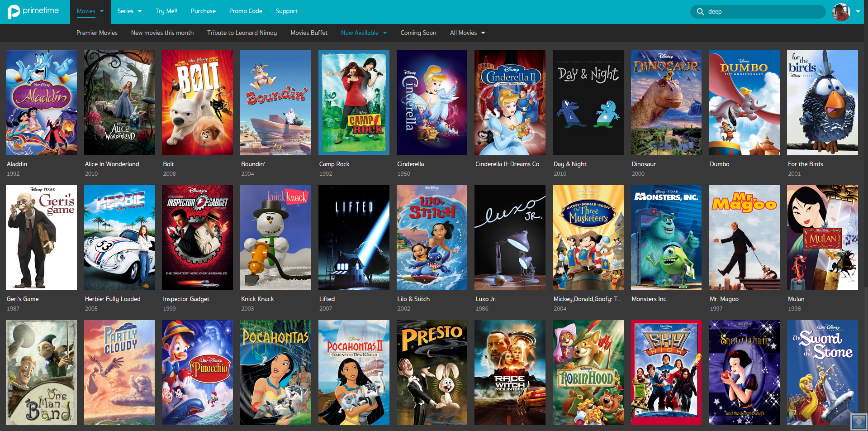This screenshot has width=868, height=431.
Task: Open the Promo Code page
Action: tap(246, 11)
